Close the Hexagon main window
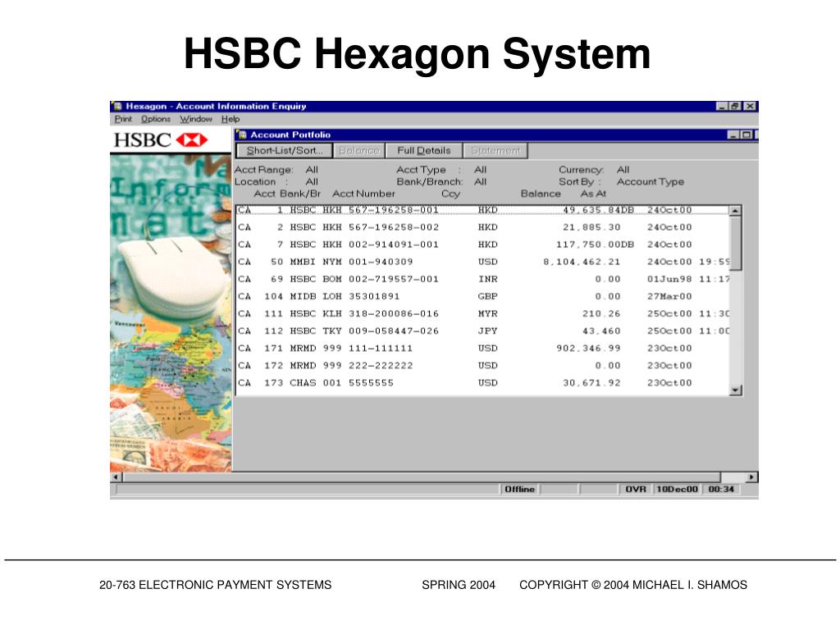 tap(751, 106)
